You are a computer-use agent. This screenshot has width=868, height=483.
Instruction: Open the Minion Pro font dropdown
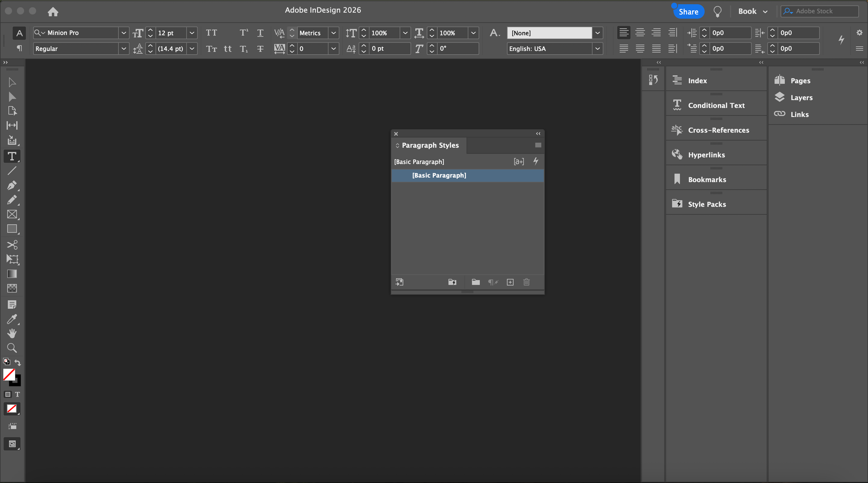pos(124,33)
